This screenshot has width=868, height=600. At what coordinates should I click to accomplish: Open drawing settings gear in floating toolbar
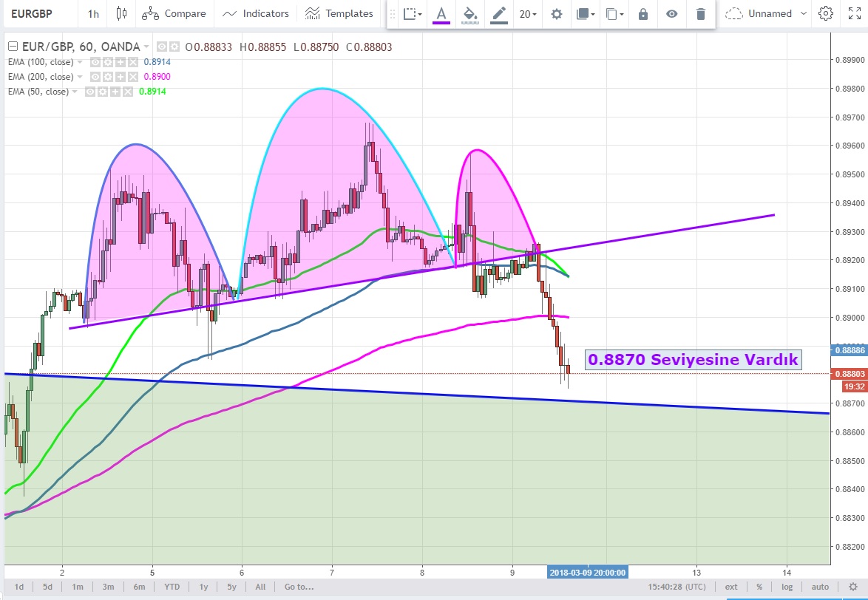[x=556, y=14]
